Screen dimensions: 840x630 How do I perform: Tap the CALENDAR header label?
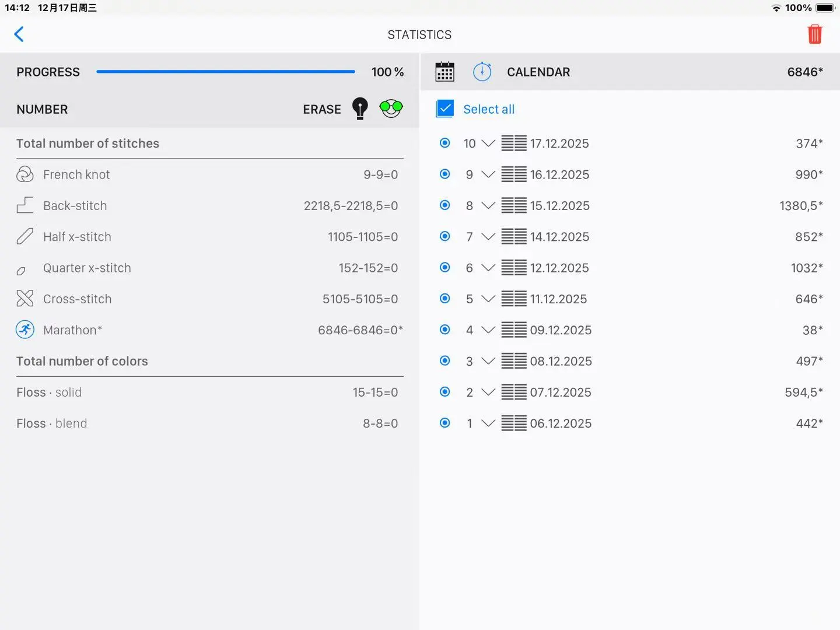coord(538,72)
